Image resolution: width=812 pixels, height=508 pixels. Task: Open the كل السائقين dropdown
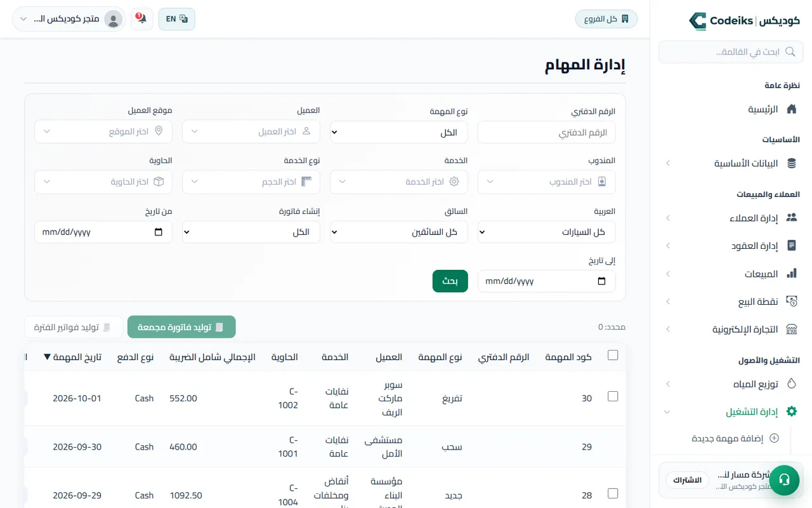[x=398, y=232]
